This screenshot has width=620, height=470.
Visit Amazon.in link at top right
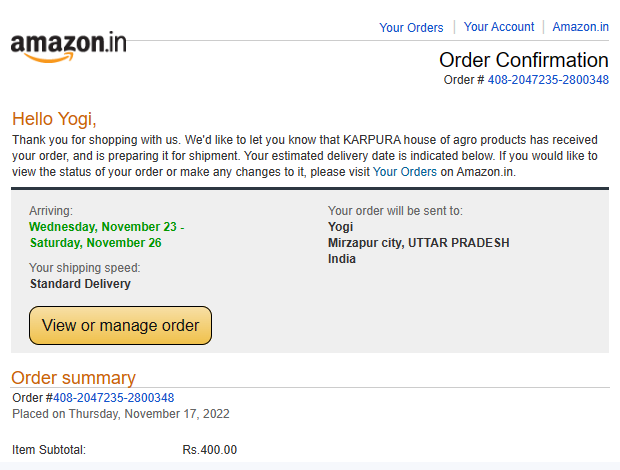(x=580, y=26)
